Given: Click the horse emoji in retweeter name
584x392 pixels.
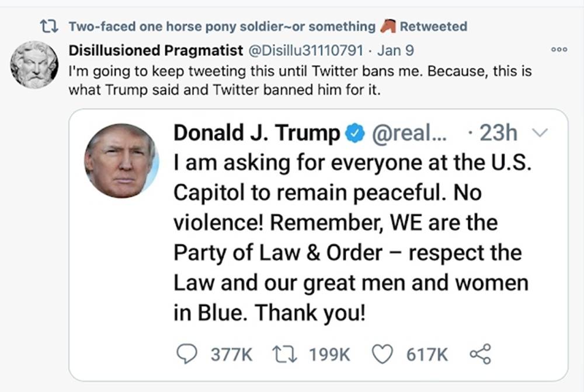Looking at the screenshot, I should pyautogui.click(x=388, y=26).
